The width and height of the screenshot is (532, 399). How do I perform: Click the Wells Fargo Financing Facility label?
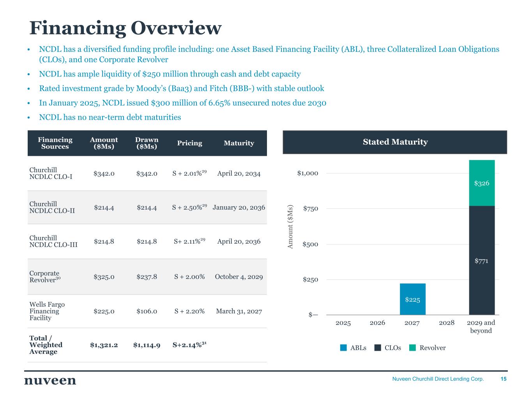pos(47,311)
